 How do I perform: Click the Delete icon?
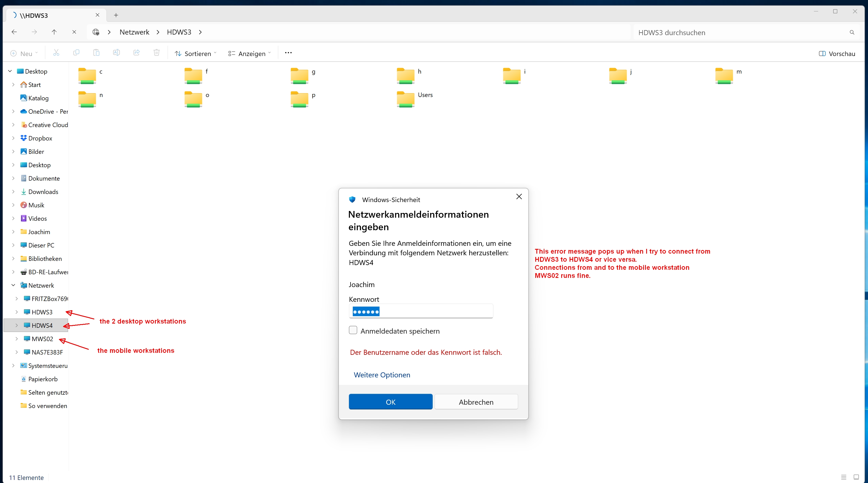tap(156, 53)
